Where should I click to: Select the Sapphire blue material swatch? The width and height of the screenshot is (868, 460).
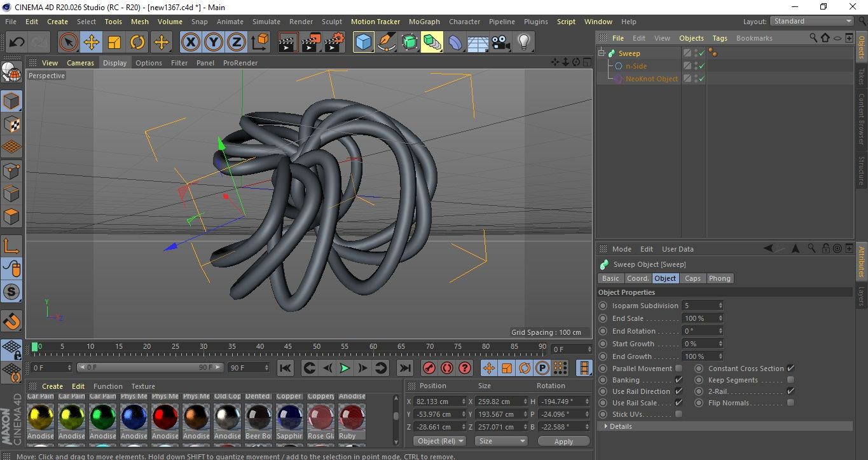(289, 417)
